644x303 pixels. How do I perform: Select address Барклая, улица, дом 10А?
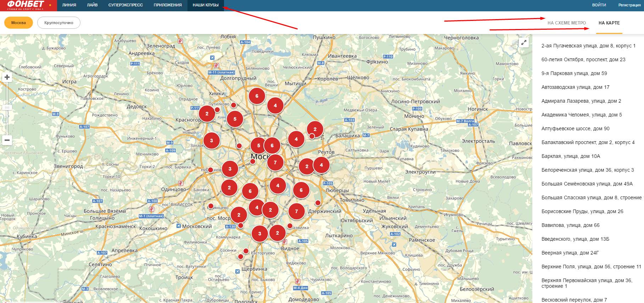pyautogui.click(x=571, y=156)
